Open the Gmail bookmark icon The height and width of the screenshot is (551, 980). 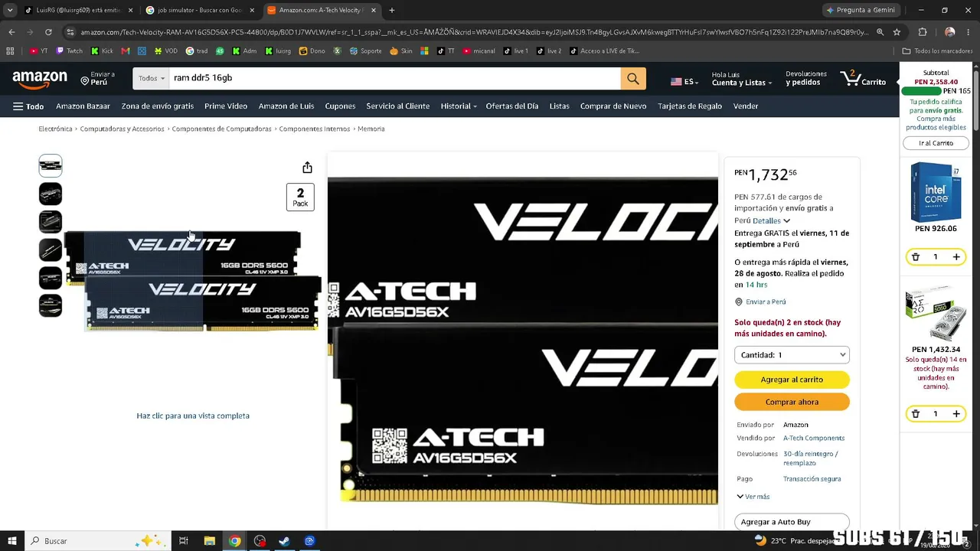126,51
